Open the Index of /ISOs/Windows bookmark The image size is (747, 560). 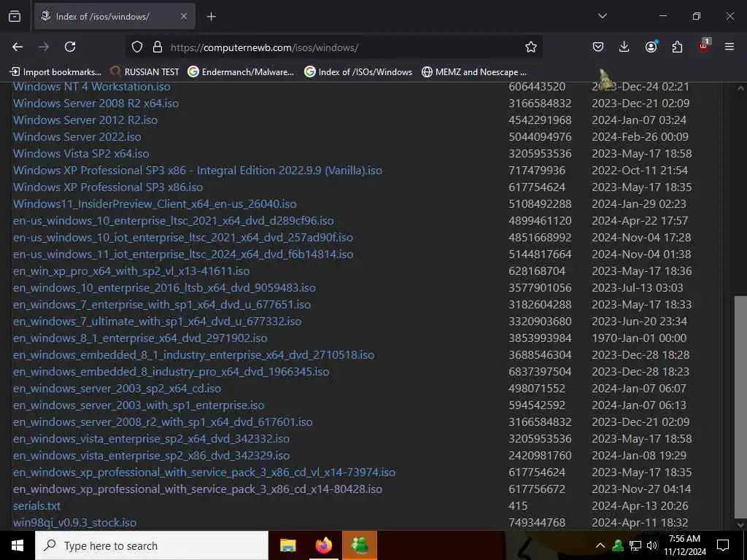tap(358, 72)
